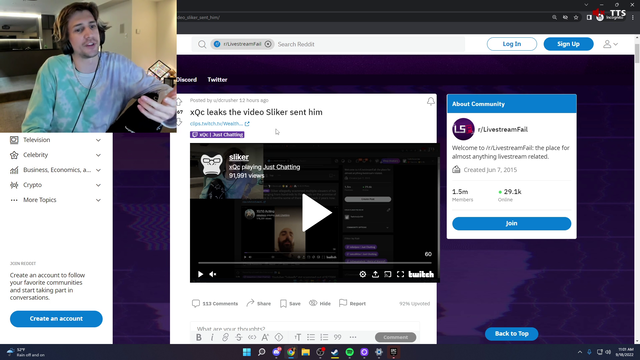
Task: Save the post with bookmark button
Action: 290,303
